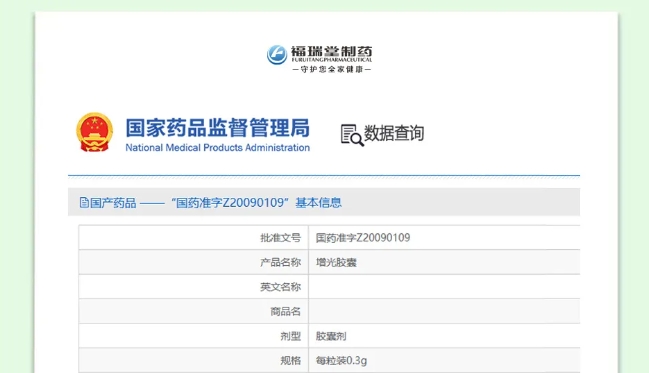Click the 福瑞堂制药 brand name text
Image resolution: width=649 pixels, height=373 pixels.
[x=331, y=51]
